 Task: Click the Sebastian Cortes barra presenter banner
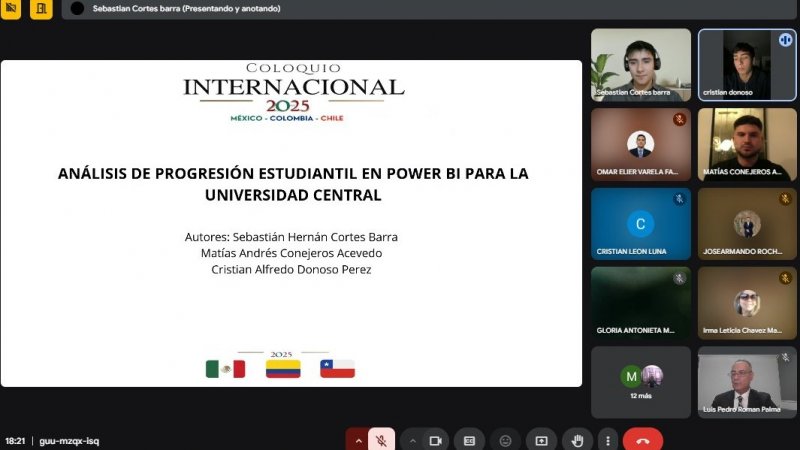coord(185,9)
